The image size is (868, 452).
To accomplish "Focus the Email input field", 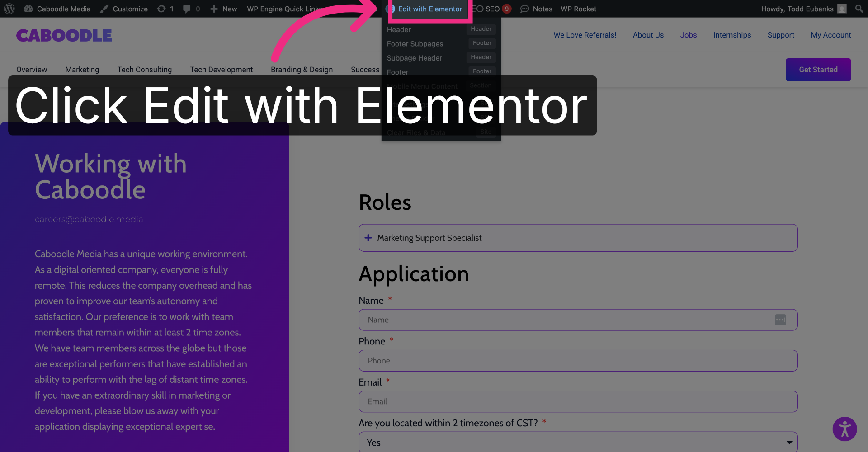I will (x=578, y=401).
